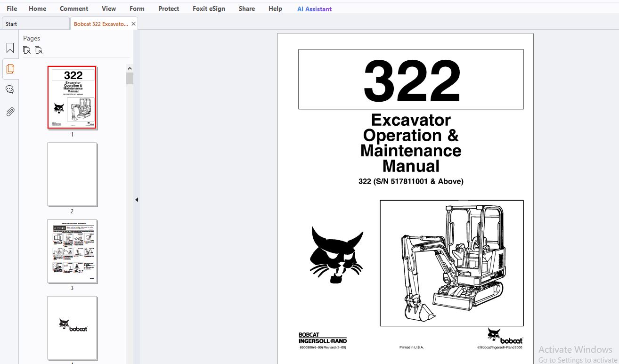
Task: Switch to the Start document tab
Action: [35, 24]
